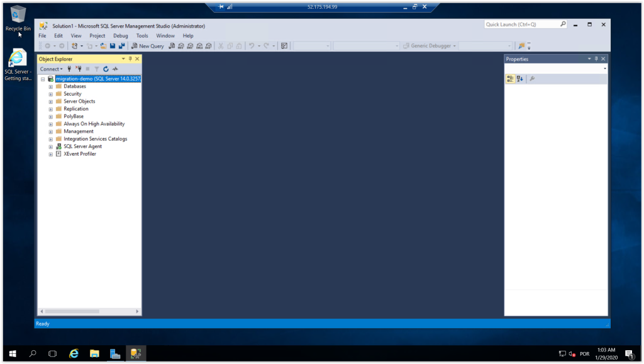Click the Analysis Services MDX Query icon
The image size is (644, 364).
[x=180, y=46]
